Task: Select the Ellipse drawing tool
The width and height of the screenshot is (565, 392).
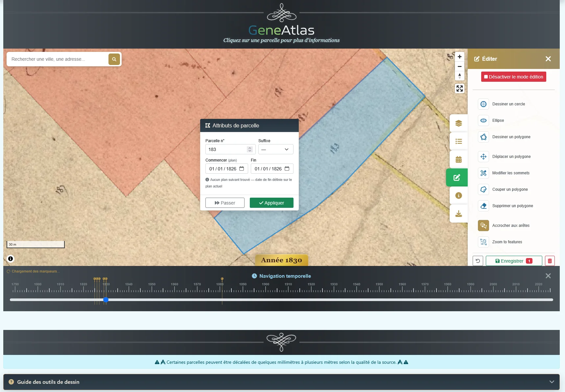Action: (483, 120)
